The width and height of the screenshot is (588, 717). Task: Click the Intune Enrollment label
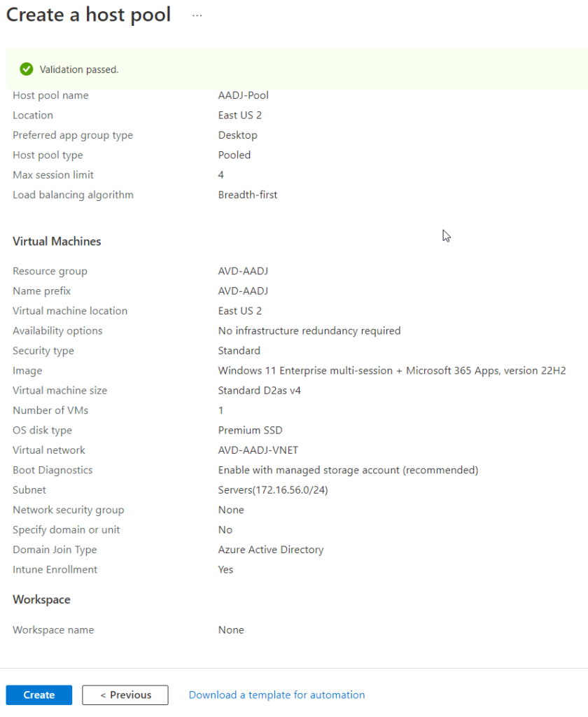click(55, 569)
